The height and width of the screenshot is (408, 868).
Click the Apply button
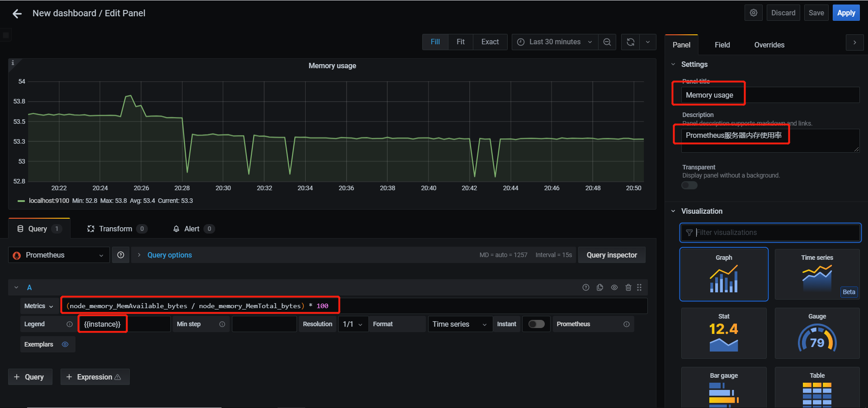846,13
